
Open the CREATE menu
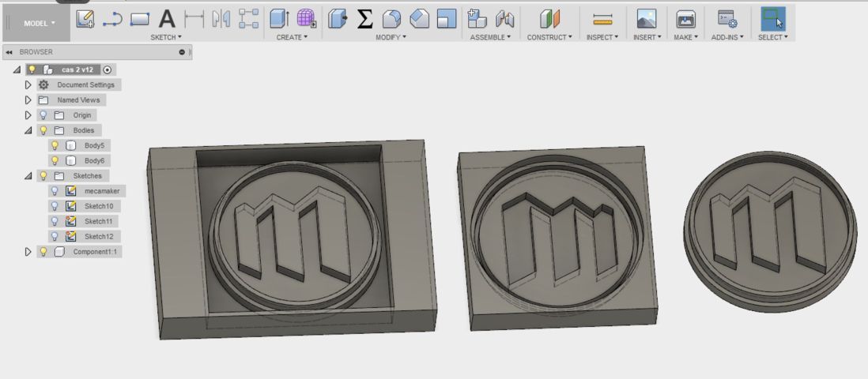[292, 37]
